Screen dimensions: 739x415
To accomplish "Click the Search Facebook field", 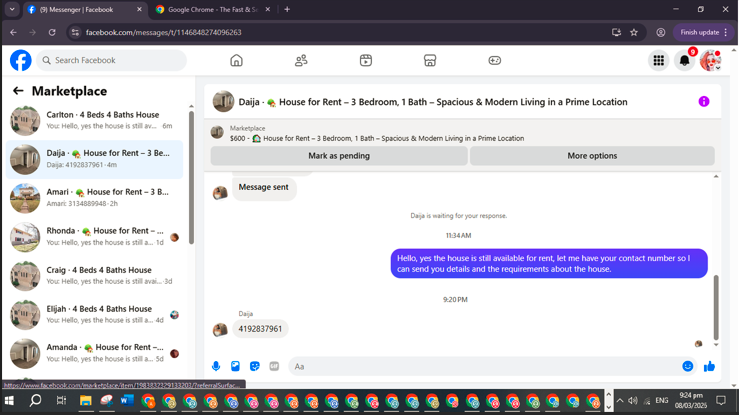I will 111,60.
